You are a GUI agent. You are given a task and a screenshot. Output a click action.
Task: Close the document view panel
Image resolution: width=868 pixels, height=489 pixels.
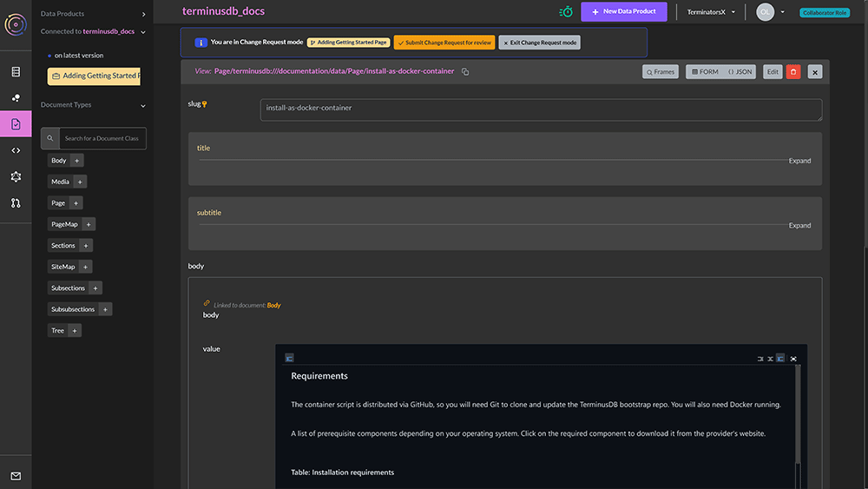[x=815, y=72]
